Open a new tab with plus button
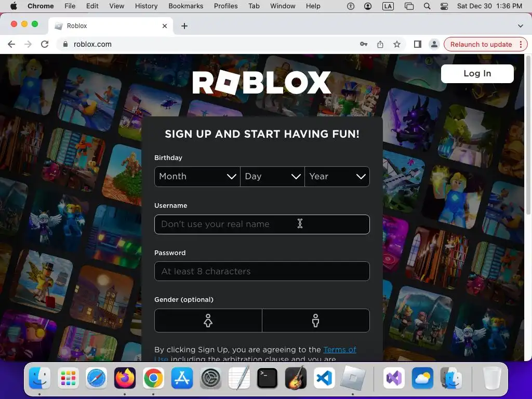532x399 pixels. (184, 26)
